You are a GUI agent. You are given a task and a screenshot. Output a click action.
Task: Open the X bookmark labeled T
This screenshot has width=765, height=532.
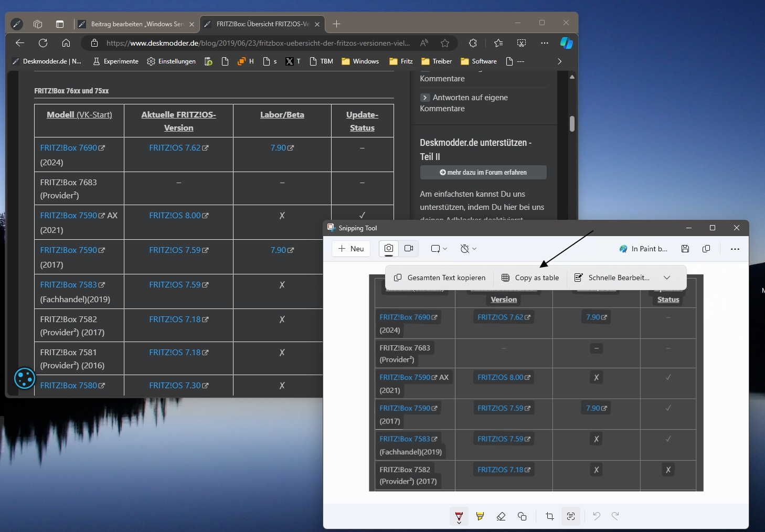pyautogui.click(x=293, y=61)
